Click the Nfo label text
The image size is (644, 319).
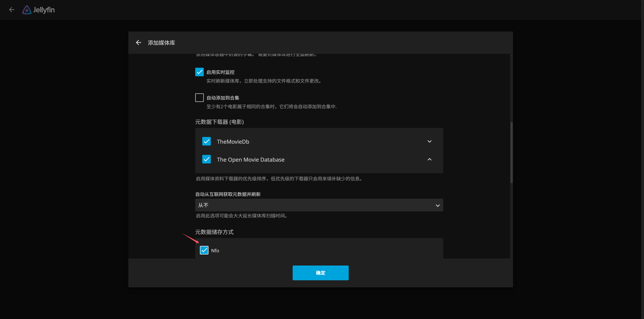pos(215,251)
